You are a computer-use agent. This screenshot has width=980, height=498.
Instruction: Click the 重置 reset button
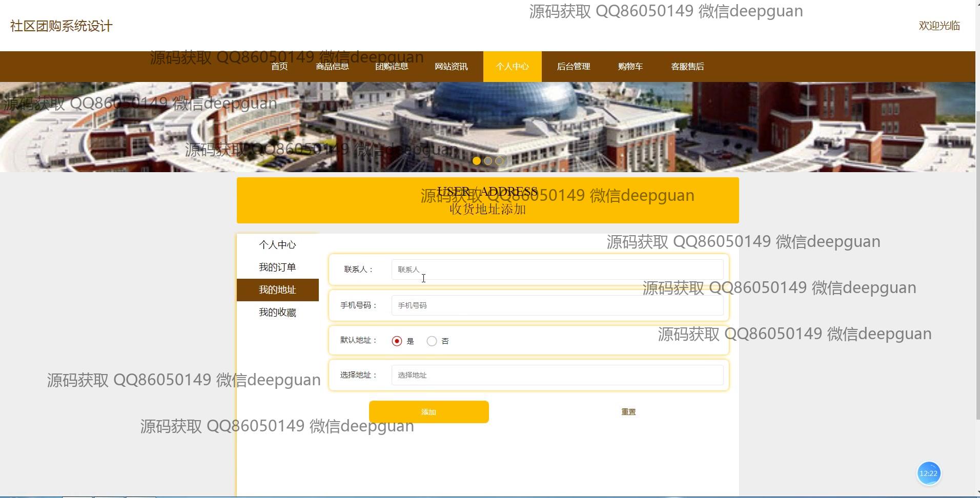628,412
